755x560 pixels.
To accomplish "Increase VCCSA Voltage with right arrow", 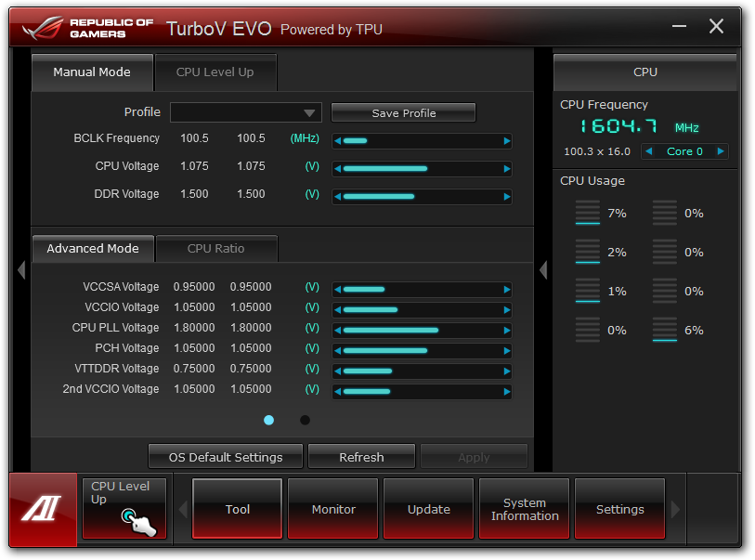I will coord(506,290).
